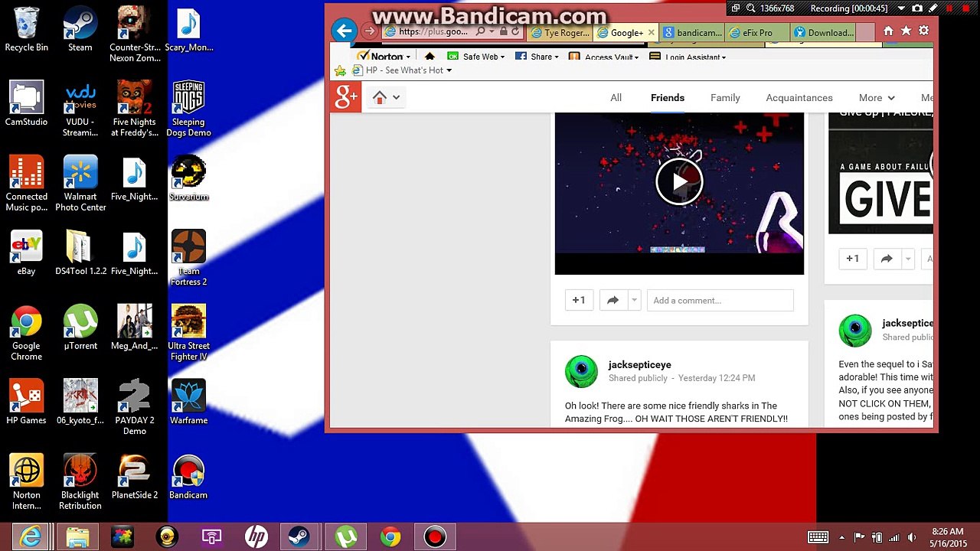Image resolution: width=980 pixels, height=551 pixels.
Task: Select the Steam desktop shortcut
Action: 80,30
